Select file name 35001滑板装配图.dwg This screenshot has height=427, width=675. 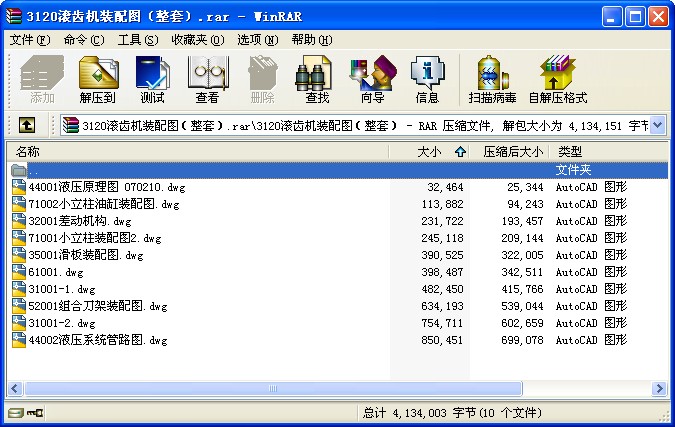coord(86,255)
